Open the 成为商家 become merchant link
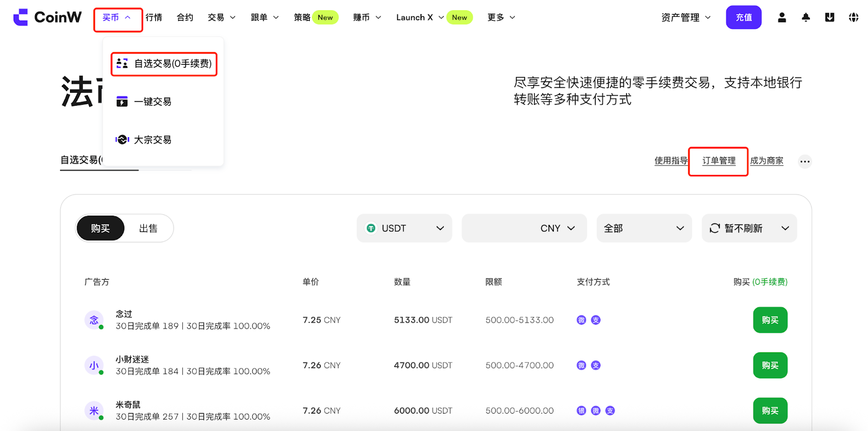868x431 pixels. [767, 160]
